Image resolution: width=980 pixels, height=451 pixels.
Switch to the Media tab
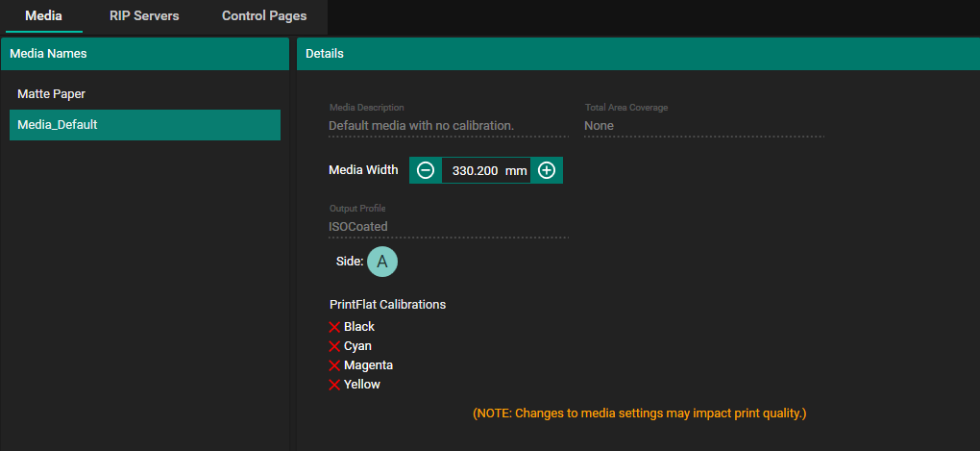tap(43, 16)
